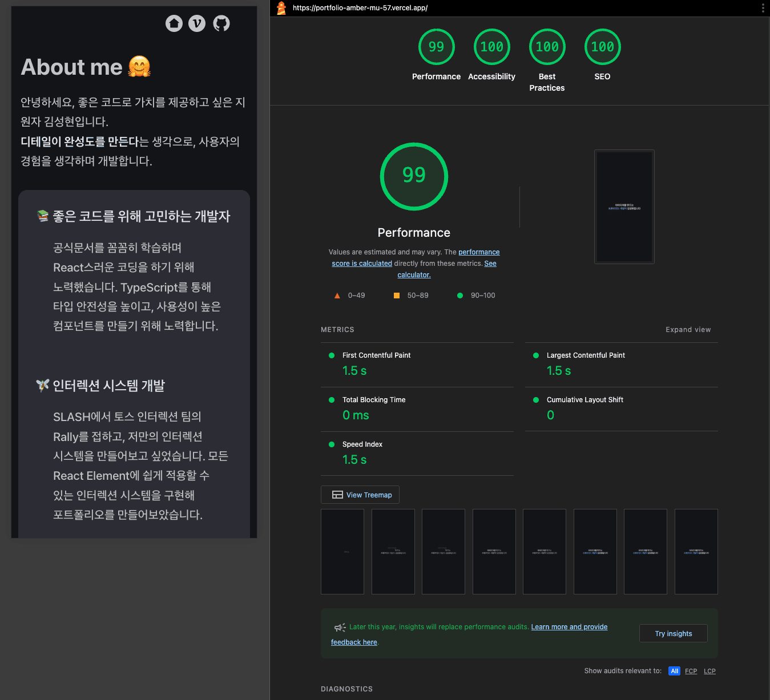This screenshot has height=700, width=770.
Task: Open the Home link on the portfolio sidebar
Action: (x=174, y=23)
